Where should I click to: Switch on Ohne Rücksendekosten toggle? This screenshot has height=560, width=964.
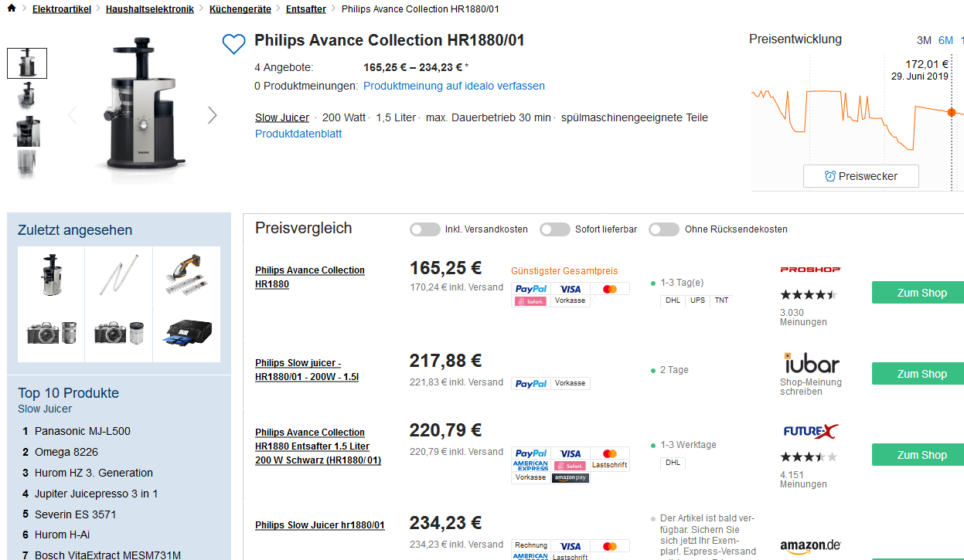click(x=664, y=229)
